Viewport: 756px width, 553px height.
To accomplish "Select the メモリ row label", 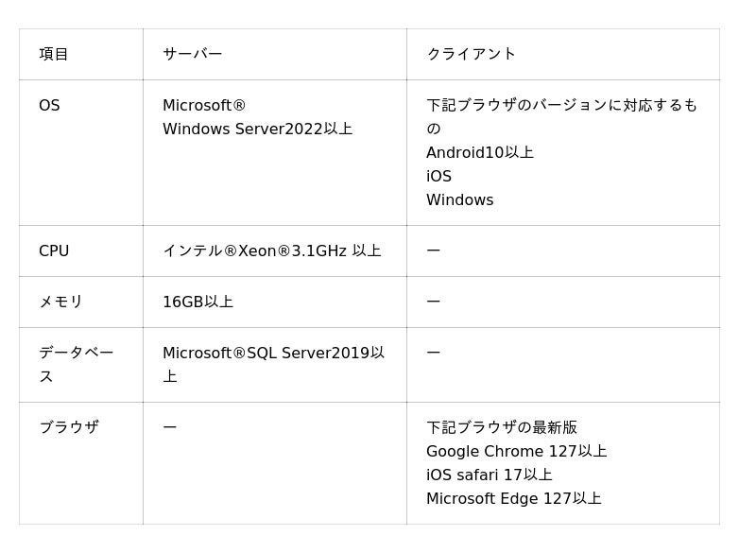I will pyautogui.click(x=60, y=302).
